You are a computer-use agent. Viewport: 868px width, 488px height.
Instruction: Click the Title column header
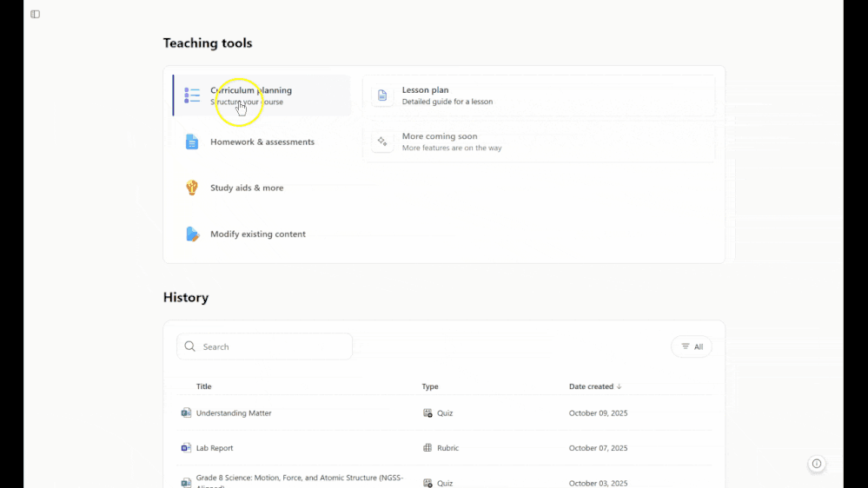click(x=203, y=386)
